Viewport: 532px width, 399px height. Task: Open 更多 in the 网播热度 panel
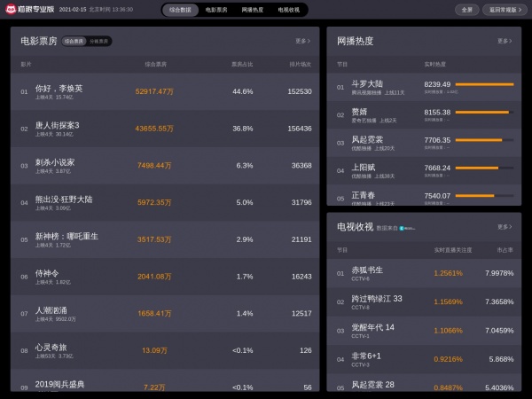pos(505,41)
